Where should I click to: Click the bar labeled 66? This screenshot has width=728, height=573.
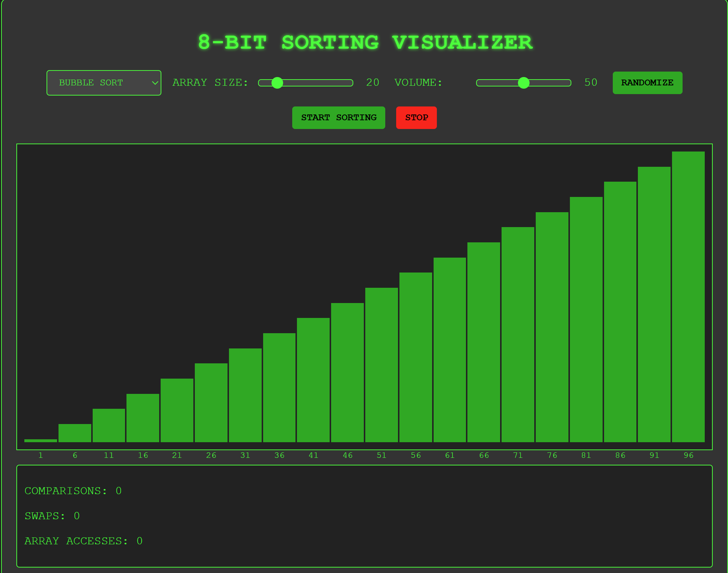[483, 342]
